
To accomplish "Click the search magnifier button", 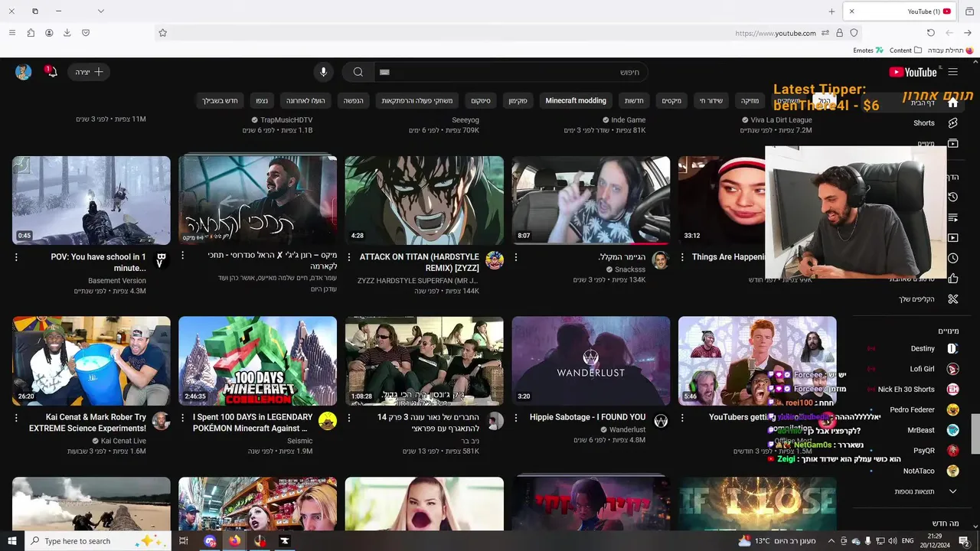I will [x=358, y=72].
